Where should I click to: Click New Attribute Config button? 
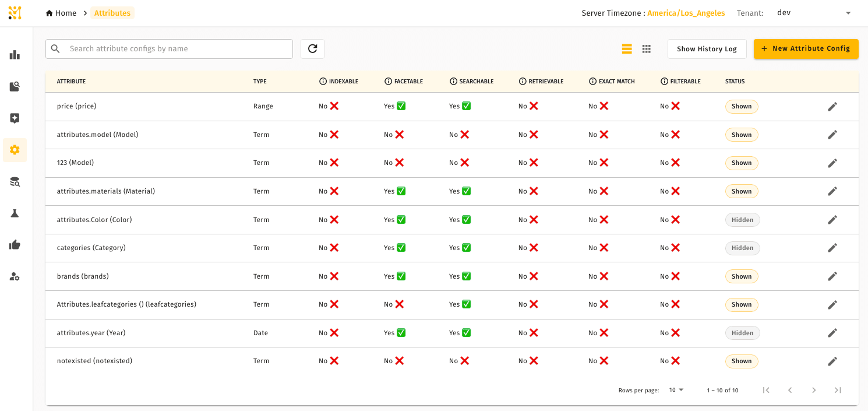coord(806,49)
